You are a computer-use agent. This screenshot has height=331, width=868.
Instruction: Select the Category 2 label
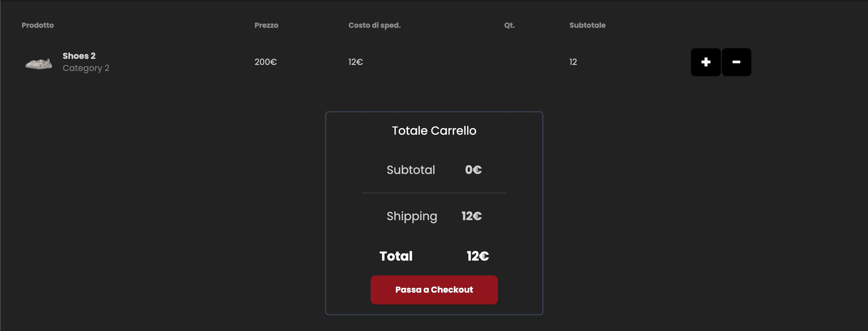(86, 68)
